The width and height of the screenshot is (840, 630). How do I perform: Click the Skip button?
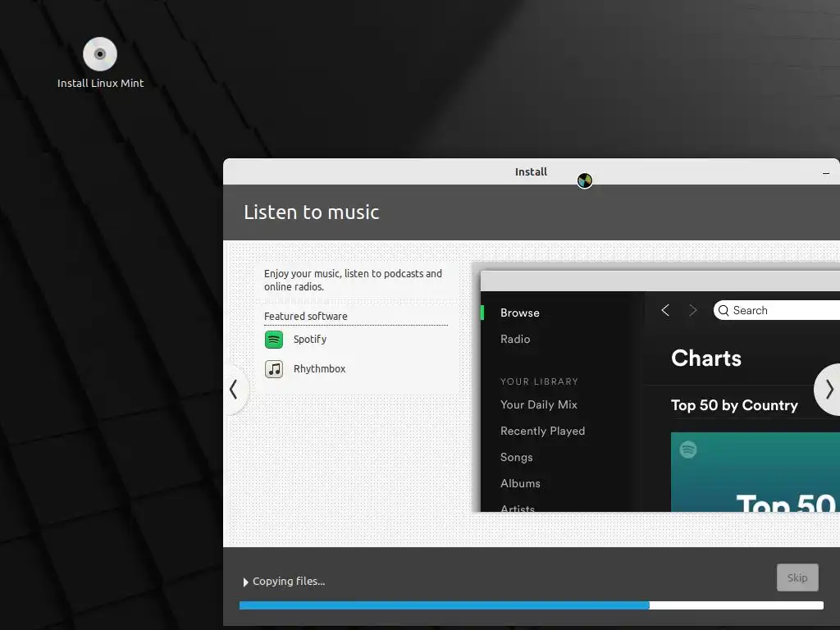click(797, 577)
